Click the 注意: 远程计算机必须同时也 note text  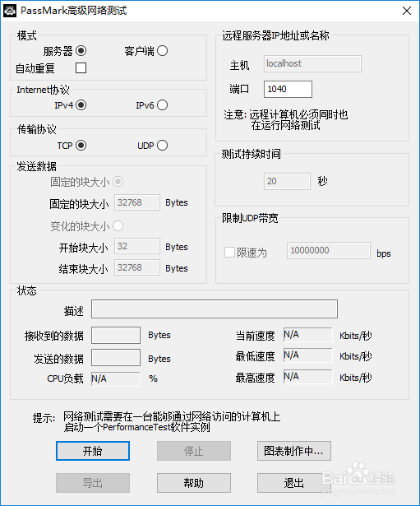point(285,114)
